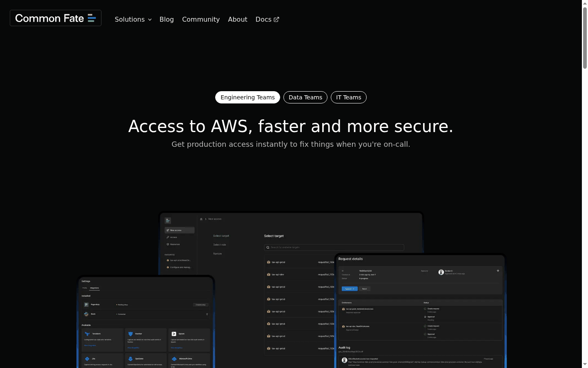Navigate to the About page

click(238, 19)
